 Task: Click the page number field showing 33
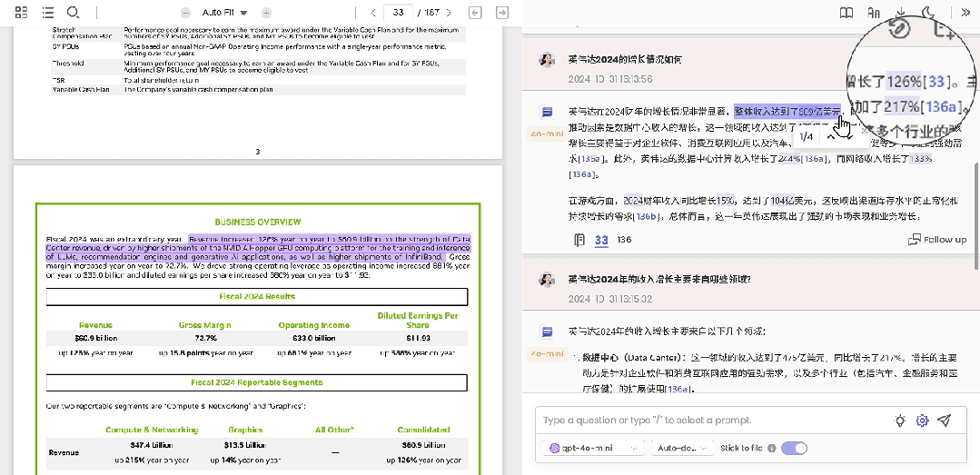[x=398, y=13]
